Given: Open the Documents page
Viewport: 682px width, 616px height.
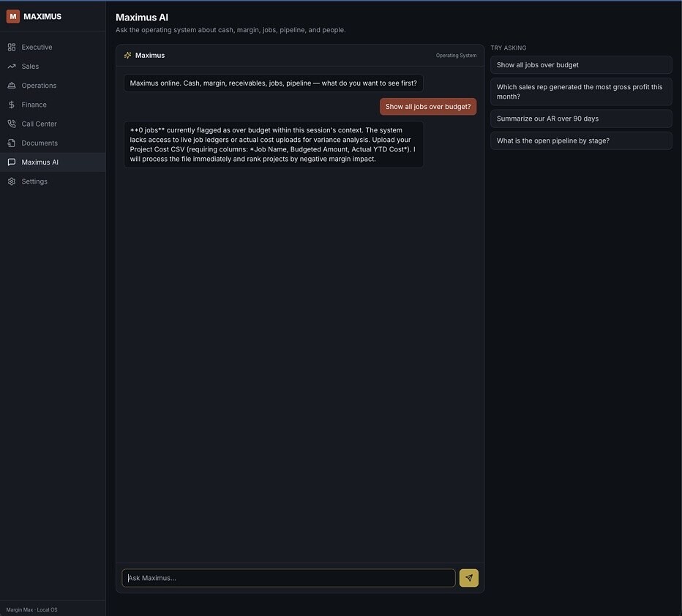Looking at the screenshot, I should (53, 143).
